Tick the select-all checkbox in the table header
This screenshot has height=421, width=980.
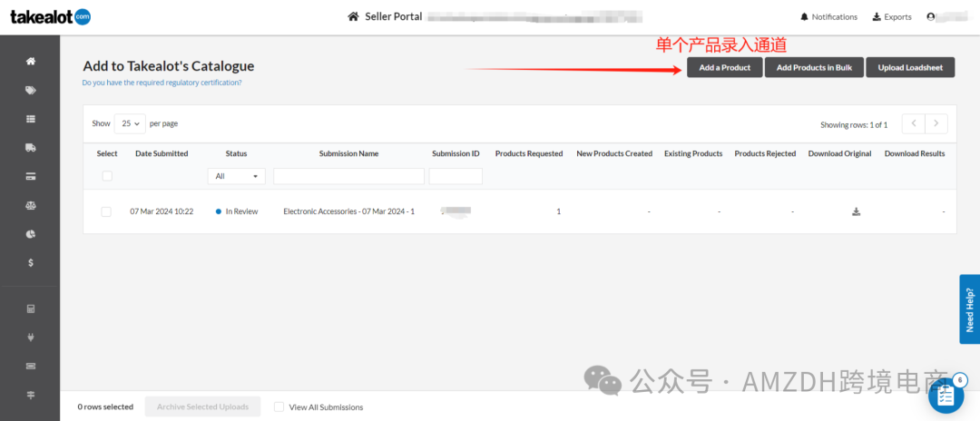107,176
